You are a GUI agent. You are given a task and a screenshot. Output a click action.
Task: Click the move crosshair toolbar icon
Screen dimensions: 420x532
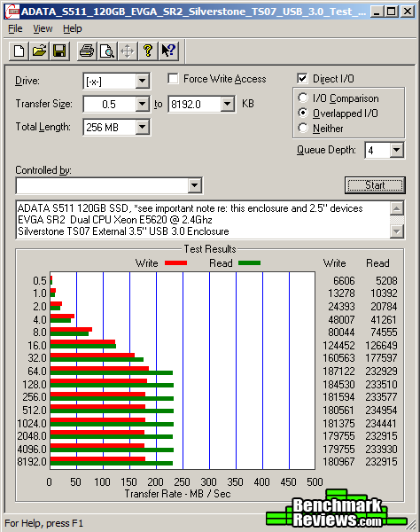(128, 51)
